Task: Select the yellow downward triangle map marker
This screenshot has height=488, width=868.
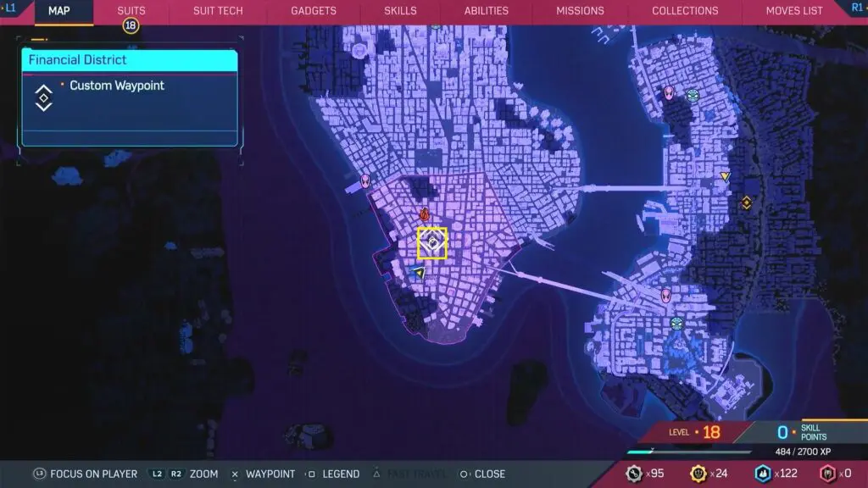Action: tap(725, 176)
